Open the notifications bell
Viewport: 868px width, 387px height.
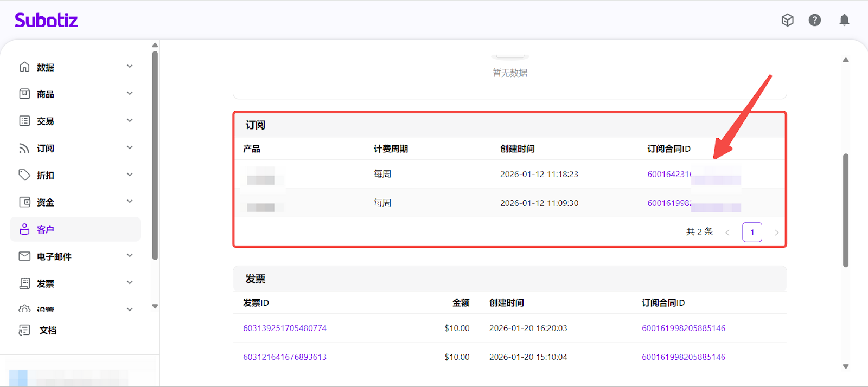pos(844,20)
